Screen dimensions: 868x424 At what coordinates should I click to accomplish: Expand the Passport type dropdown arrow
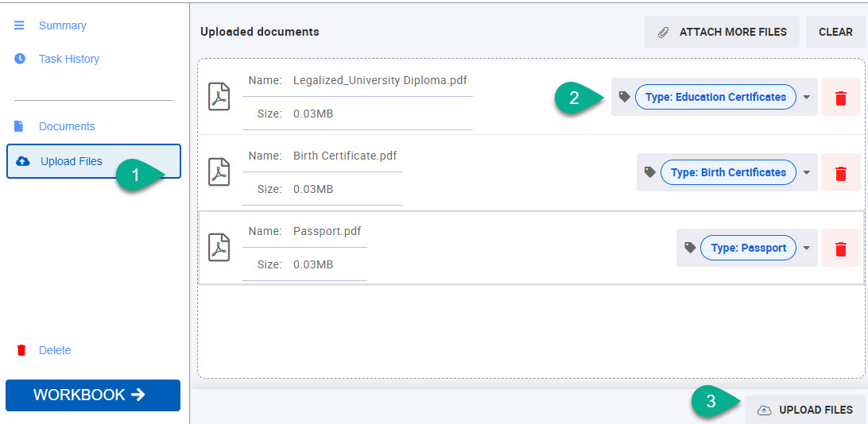[807, 248]
